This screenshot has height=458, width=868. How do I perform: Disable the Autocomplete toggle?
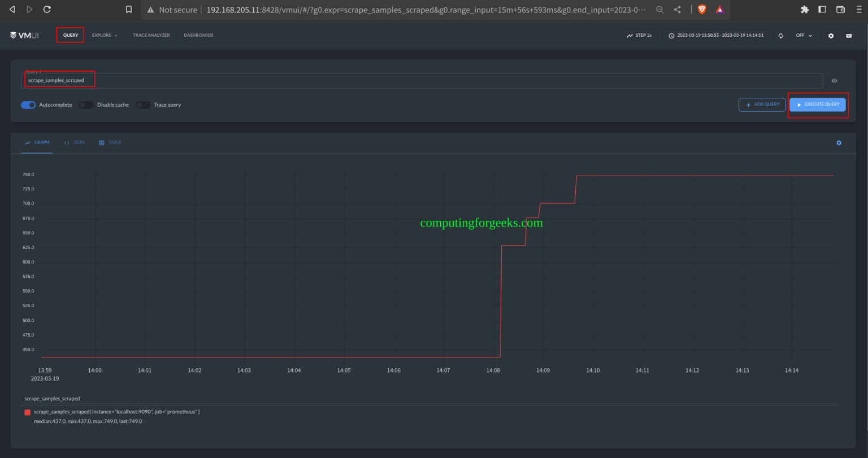(28, 104)
